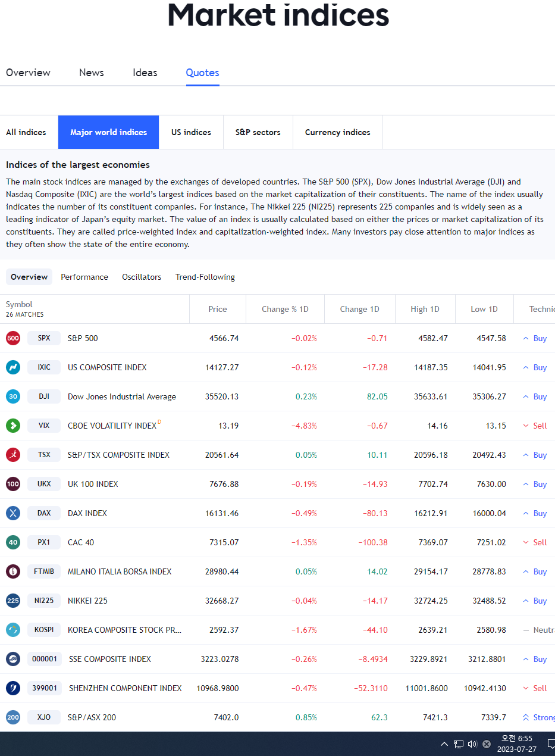
Task: Open the DAX ticker link
Action: tap(44, 513)
